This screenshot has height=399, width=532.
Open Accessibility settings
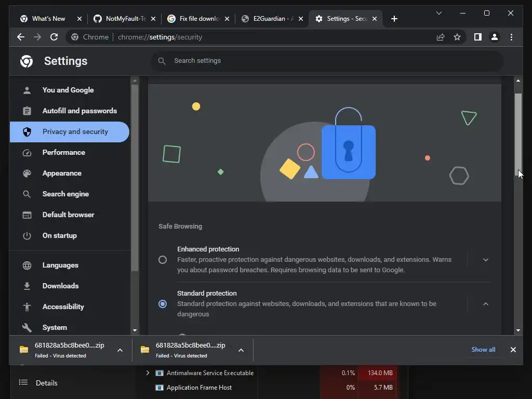pyautogui.click(x=70, y=307)
